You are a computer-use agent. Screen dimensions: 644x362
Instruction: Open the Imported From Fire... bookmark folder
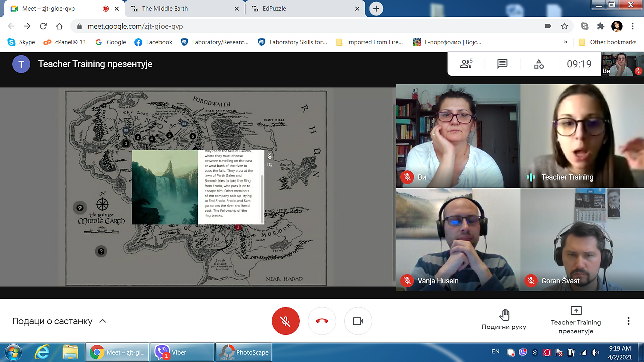coord(369,42)
